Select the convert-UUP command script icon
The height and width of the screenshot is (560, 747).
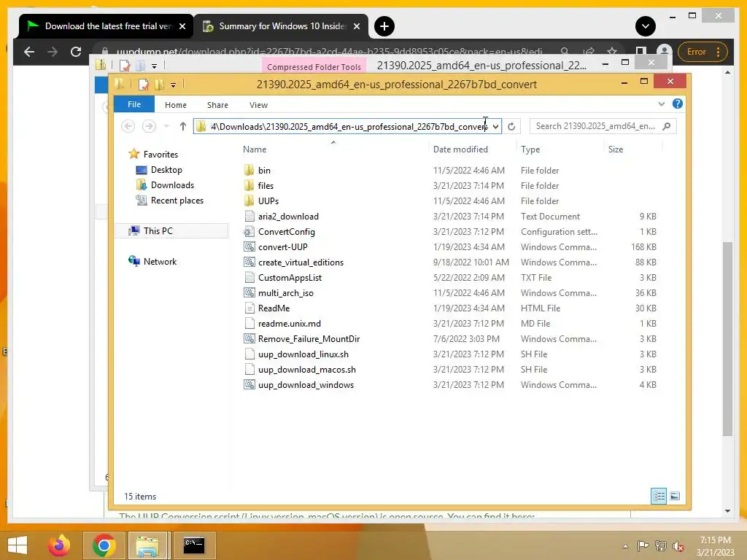coord(249,246)
